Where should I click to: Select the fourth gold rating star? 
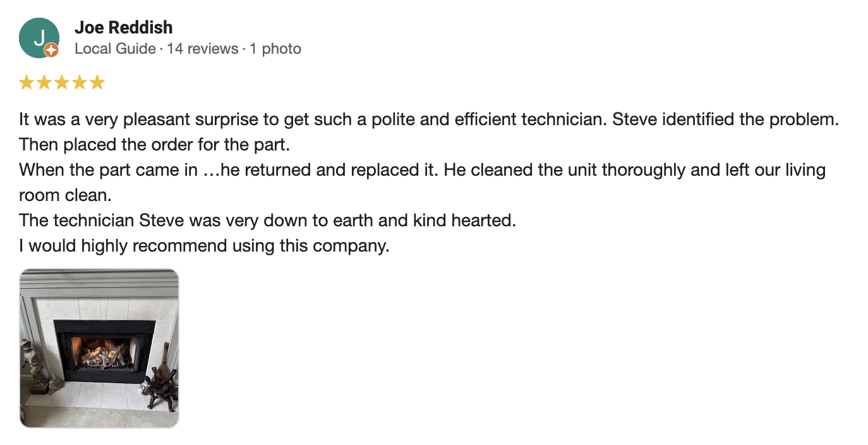tap(80, 82)
